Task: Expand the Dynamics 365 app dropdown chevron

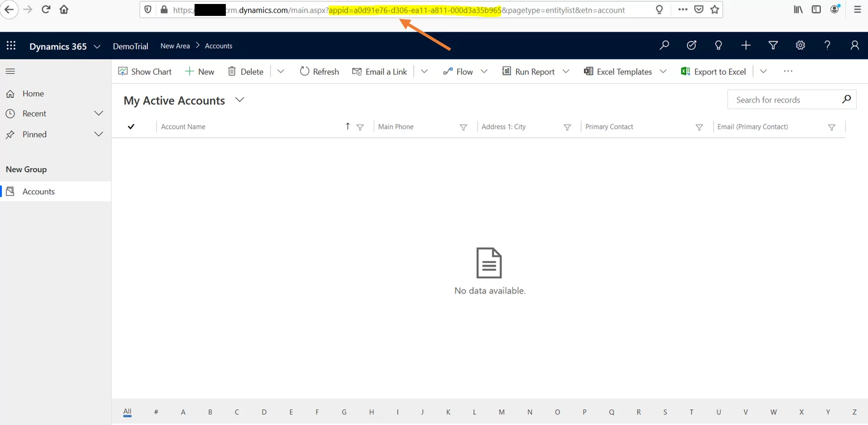Action: tap(97, 46)
